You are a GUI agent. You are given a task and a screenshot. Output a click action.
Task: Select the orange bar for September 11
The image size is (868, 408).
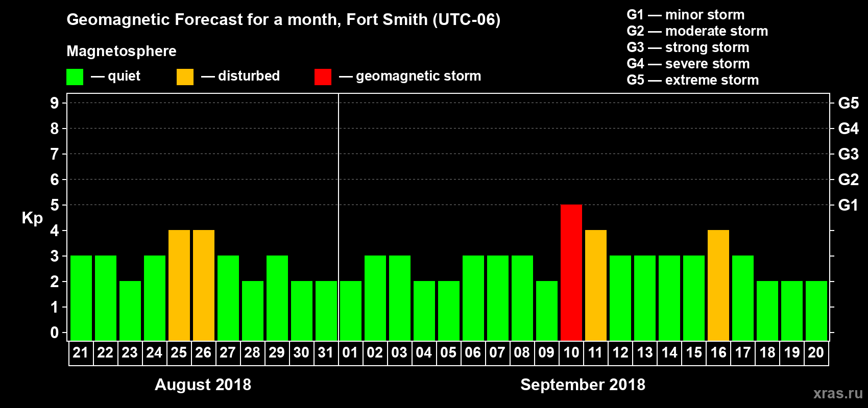coord(596,285)
